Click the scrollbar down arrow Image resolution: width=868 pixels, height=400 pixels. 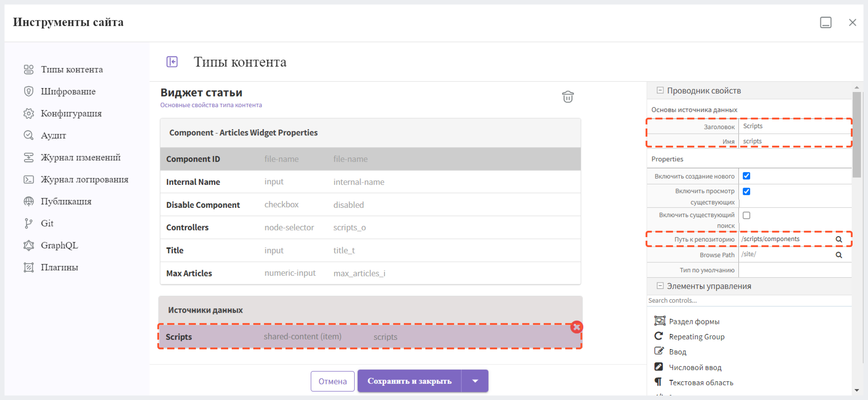click(x=857, y=390)
